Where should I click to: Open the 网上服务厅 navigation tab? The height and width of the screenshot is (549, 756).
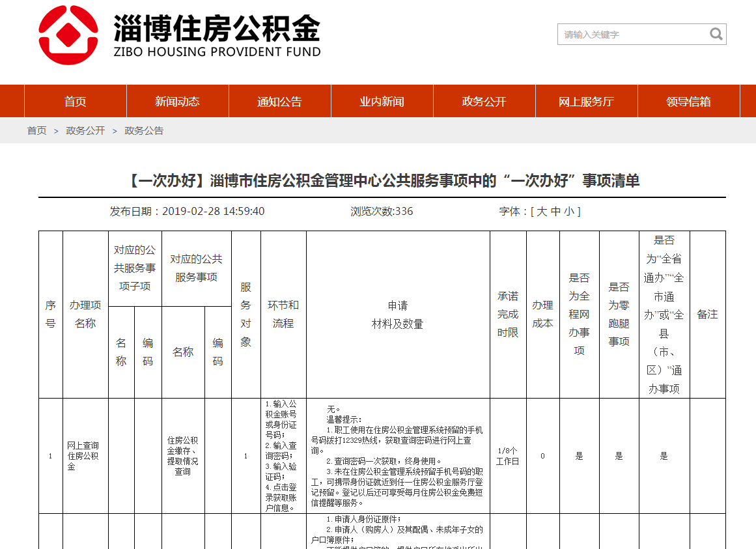(586, 101)
